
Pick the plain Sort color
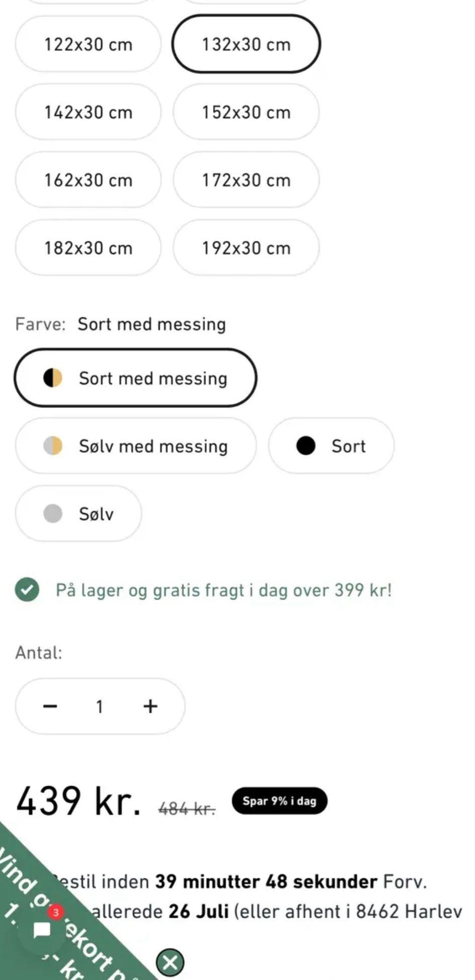331,446
